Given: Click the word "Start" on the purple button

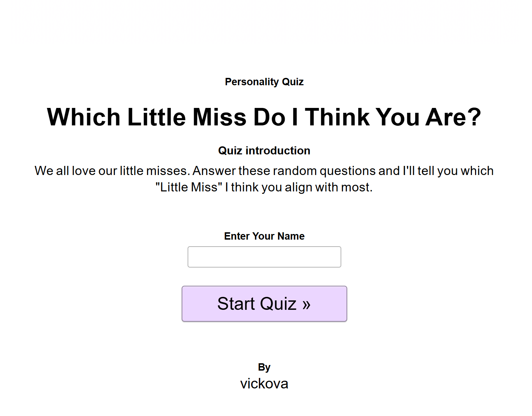Looking at the screenshot, I should [236, 304].
